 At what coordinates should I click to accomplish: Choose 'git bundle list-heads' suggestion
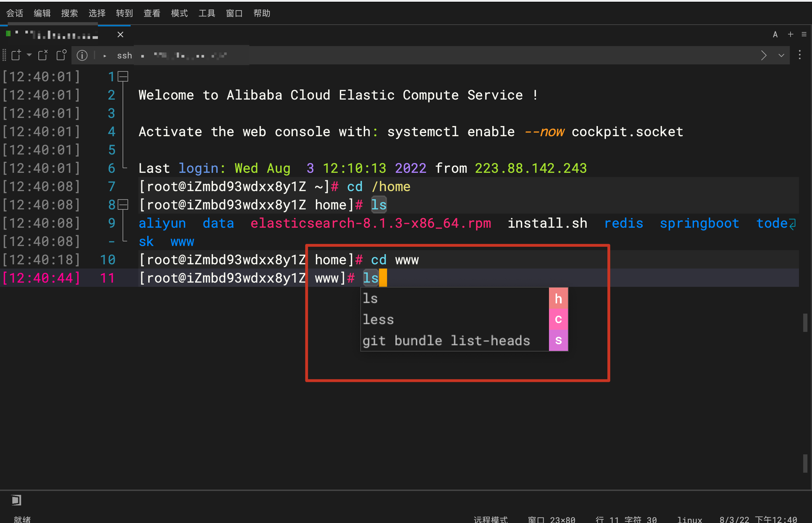(446, 341)
